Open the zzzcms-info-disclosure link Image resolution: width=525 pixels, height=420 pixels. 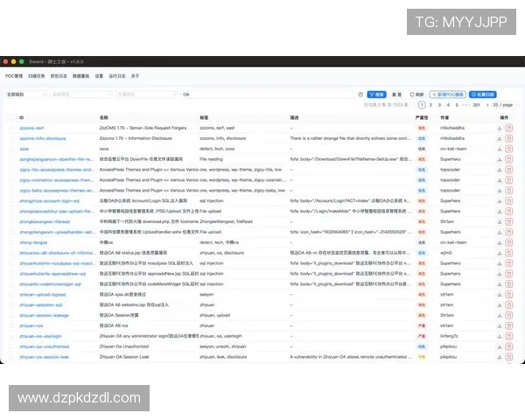point(42,138)
